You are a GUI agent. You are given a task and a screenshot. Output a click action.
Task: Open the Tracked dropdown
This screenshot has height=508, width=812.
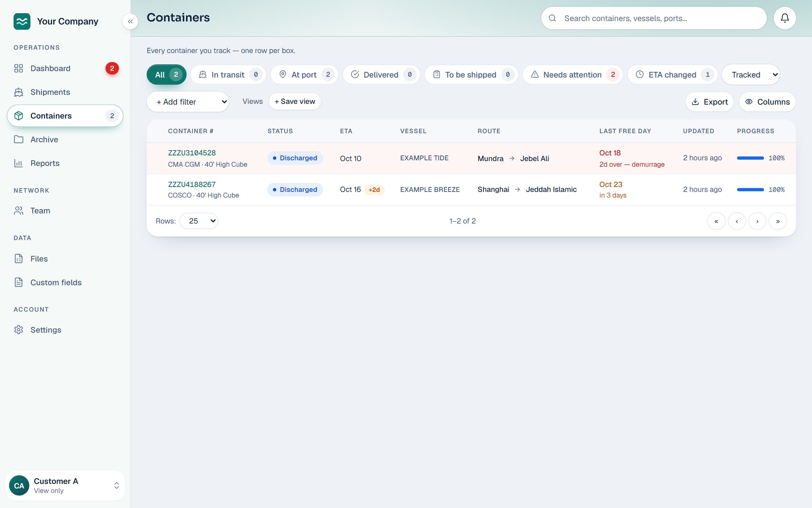click(751, 75)
